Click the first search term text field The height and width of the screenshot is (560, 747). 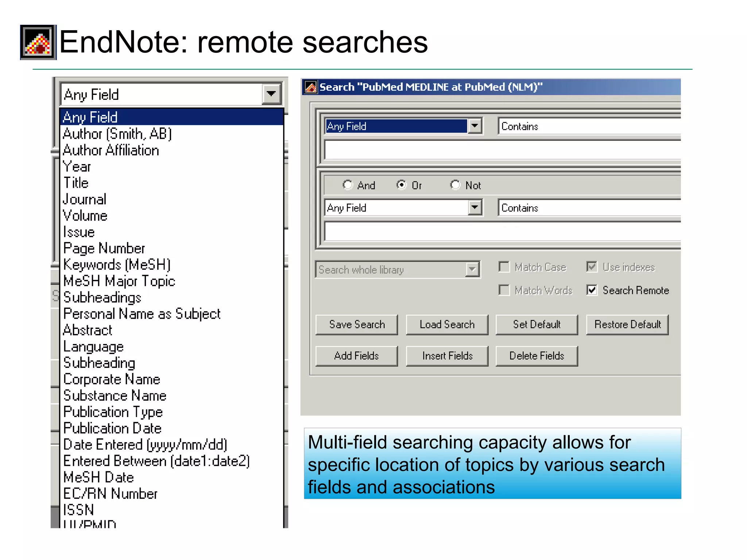tap(503, 150)
